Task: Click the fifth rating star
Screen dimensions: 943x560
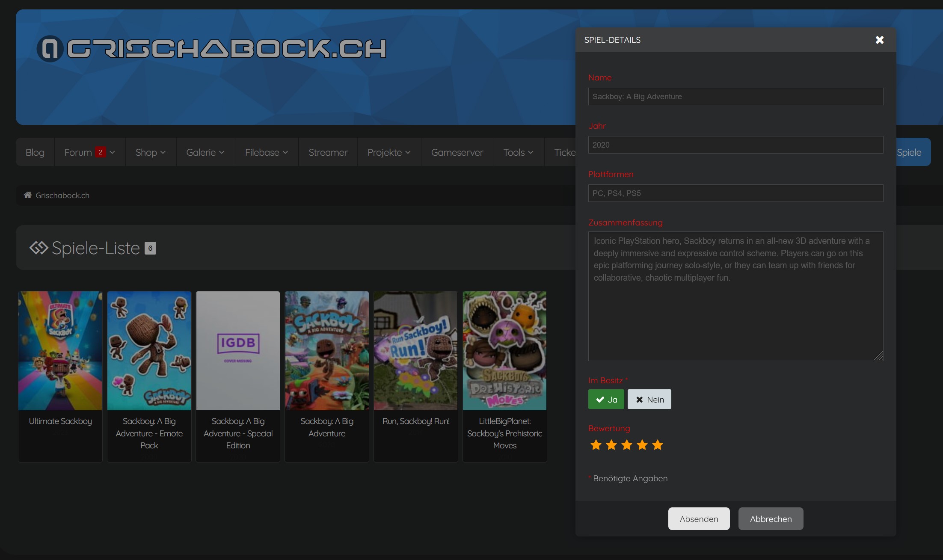Action: click(657, 445)
